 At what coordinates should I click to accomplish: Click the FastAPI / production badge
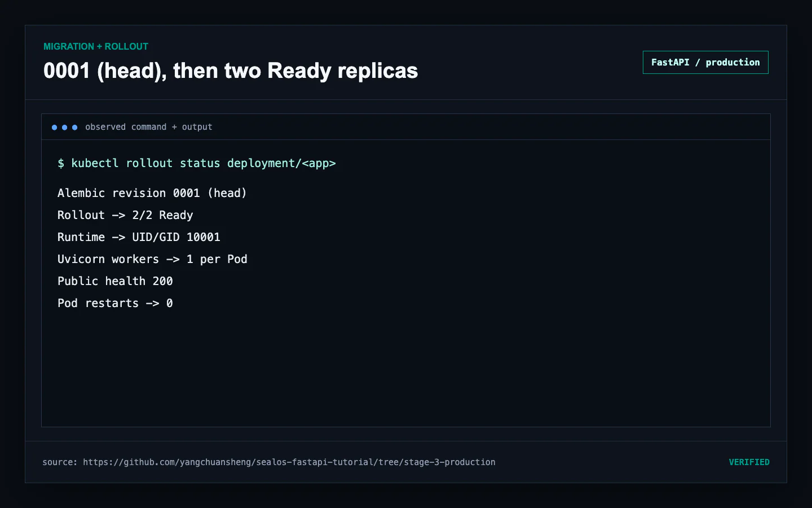(x=705, y=63)
